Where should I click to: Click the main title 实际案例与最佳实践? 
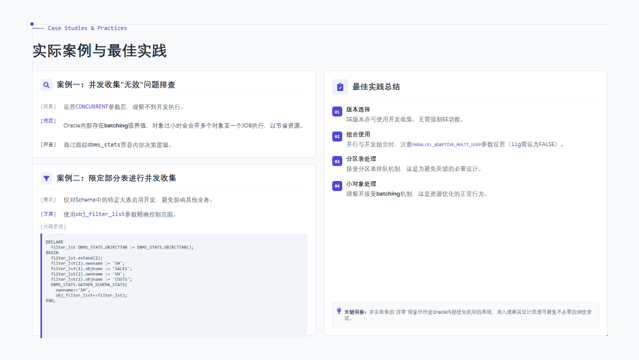(99, 51)
